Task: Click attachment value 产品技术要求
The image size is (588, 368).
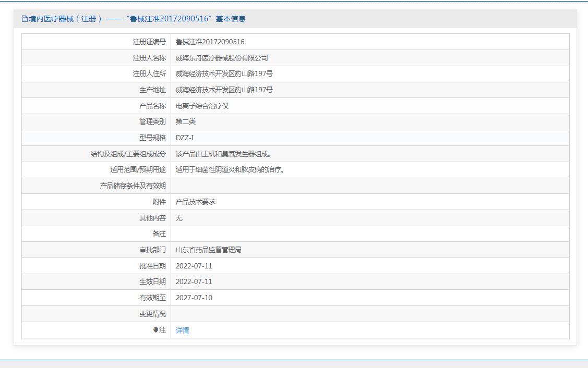Action: 195,202
